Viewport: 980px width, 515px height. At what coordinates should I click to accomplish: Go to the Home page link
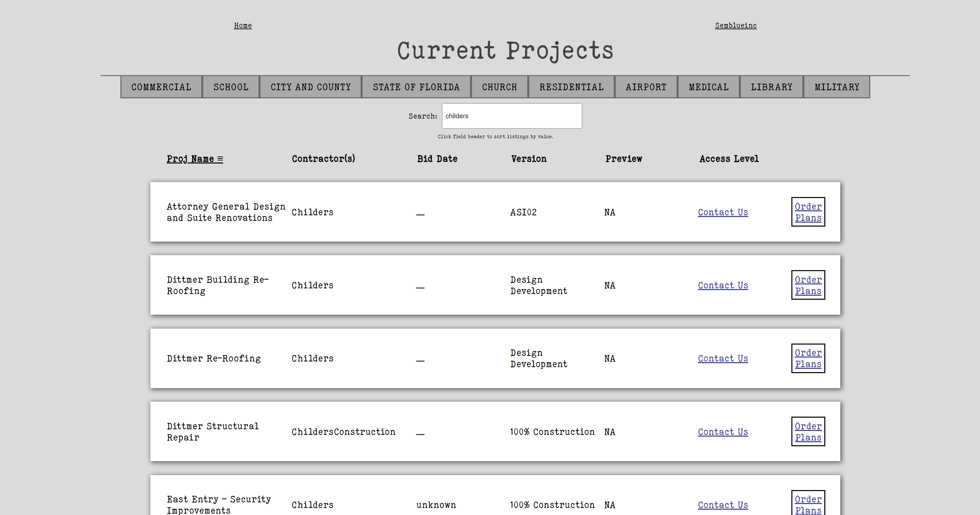[243, 26]
